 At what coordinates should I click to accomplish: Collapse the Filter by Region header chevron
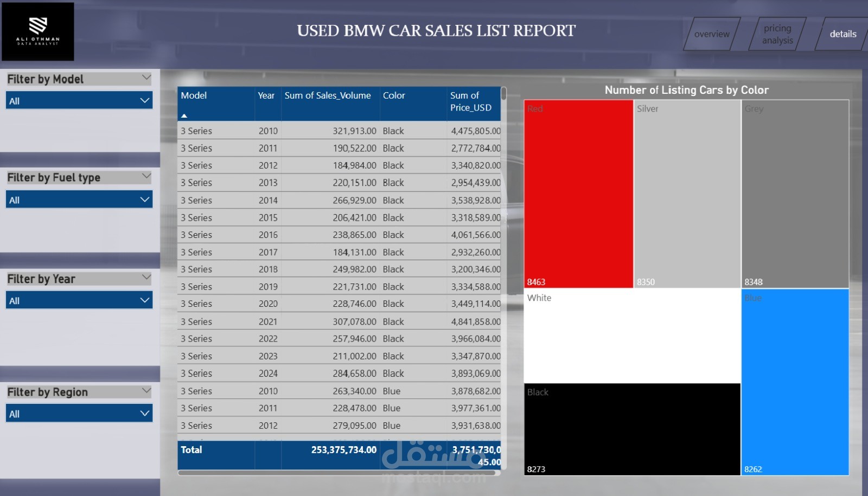pos(146,391)
